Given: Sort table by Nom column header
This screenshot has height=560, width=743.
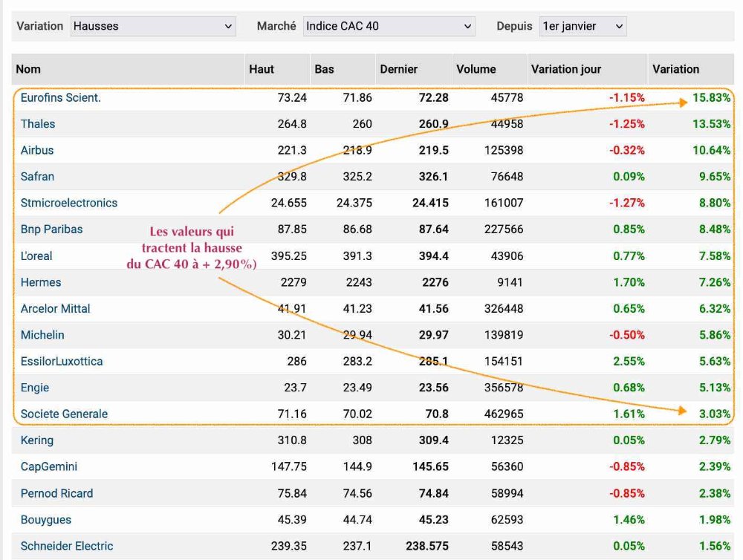Looking at the screenshot, I should click(28, 69).
